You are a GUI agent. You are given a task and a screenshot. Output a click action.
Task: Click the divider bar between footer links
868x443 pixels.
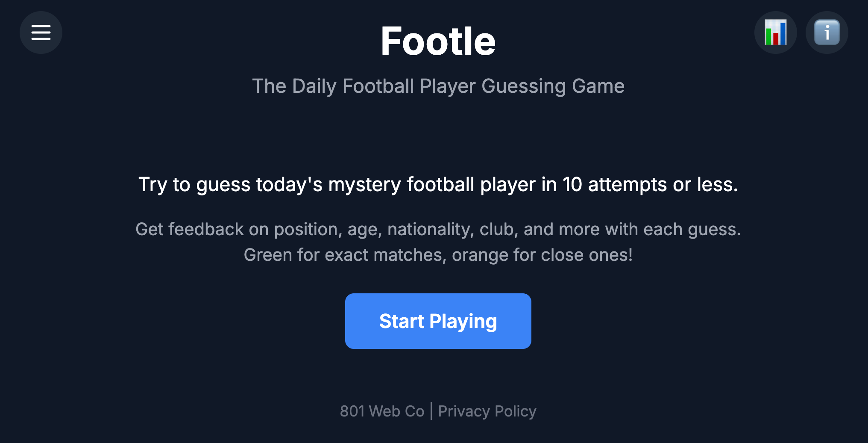point(431,411)
